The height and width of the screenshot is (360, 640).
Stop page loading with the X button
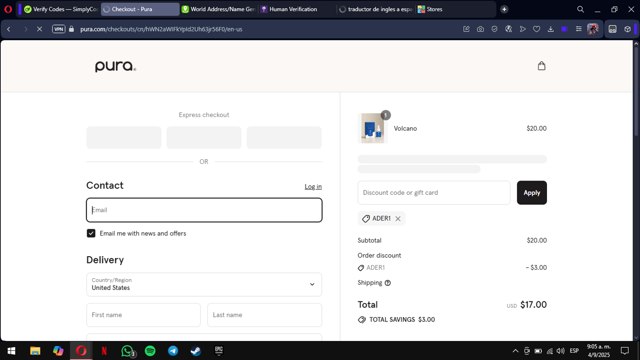click(40, 29)
